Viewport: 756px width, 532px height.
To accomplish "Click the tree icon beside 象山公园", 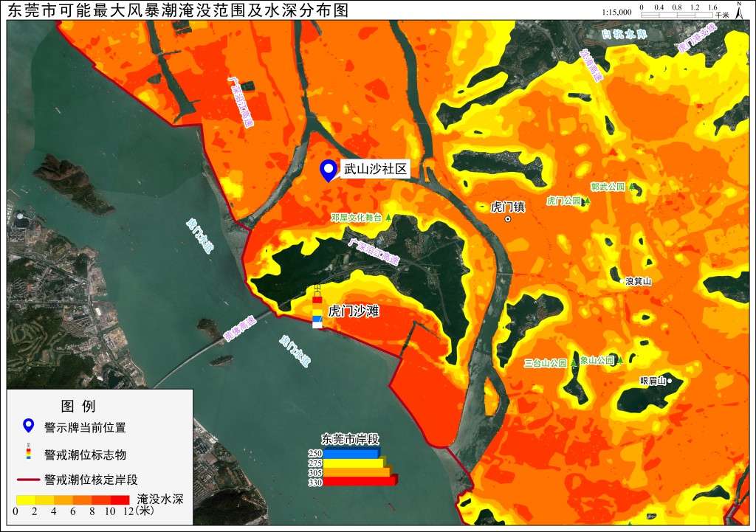I will (x=620, y=359).
